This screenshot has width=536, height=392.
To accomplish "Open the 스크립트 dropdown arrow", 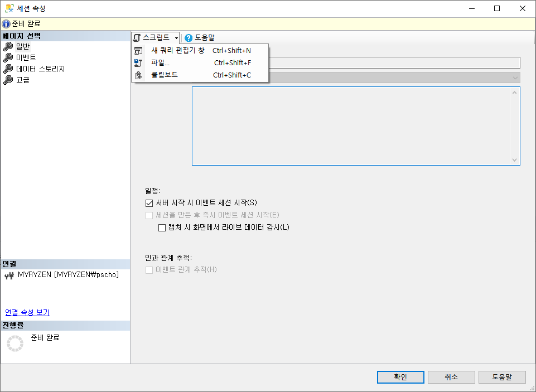I will click(176, 37).
